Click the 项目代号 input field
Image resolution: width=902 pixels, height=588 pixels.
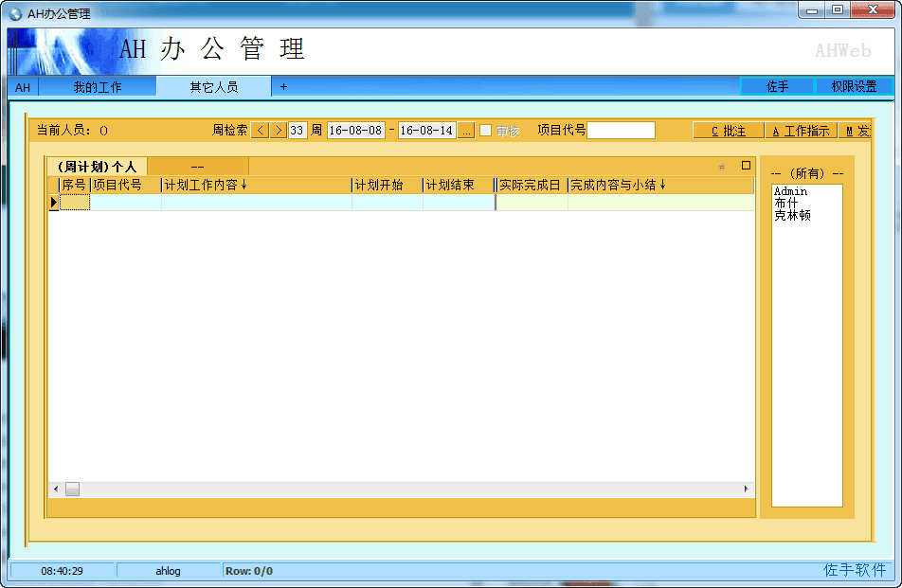click(x=621, y=130)
